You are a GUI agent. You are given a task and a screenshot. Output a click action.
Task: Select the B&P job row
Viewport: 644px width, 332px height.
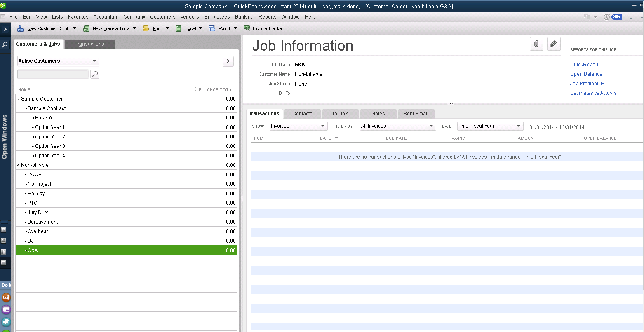(126, 241)
